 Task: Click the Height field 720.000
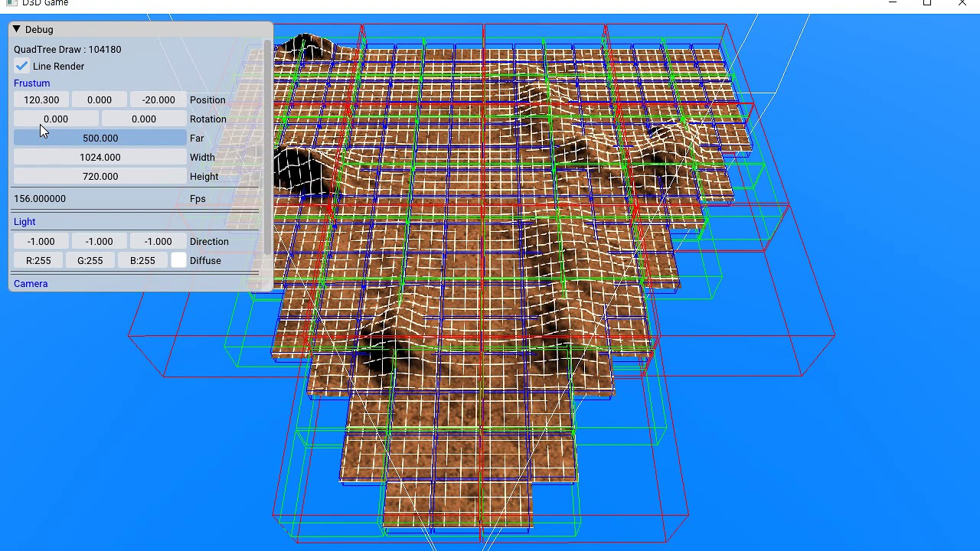[x=100, y=177]
